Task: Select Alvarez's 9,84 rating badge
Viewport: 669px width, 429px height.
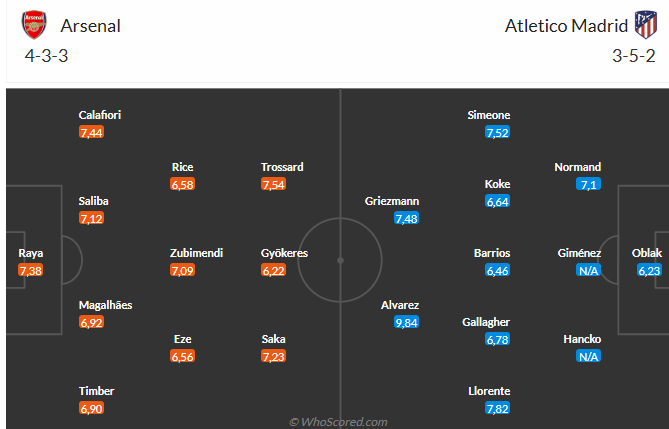Action: (x=405, y=322)
